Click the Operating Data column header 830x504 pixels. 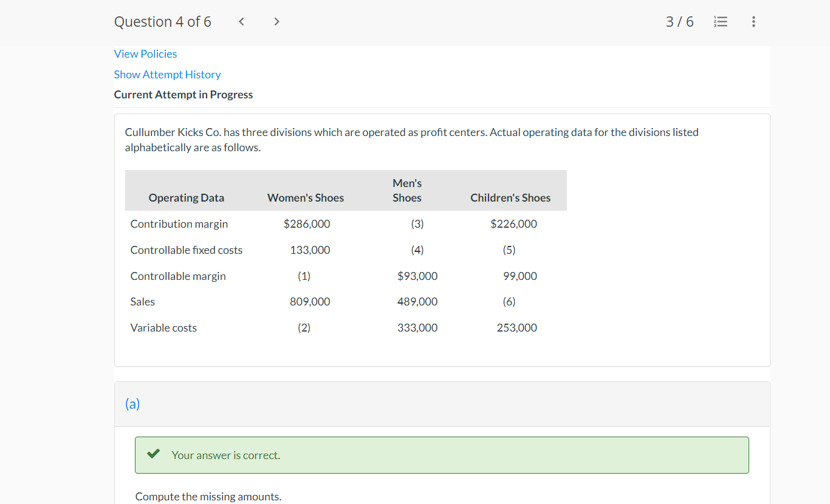(x=186, y=198)
